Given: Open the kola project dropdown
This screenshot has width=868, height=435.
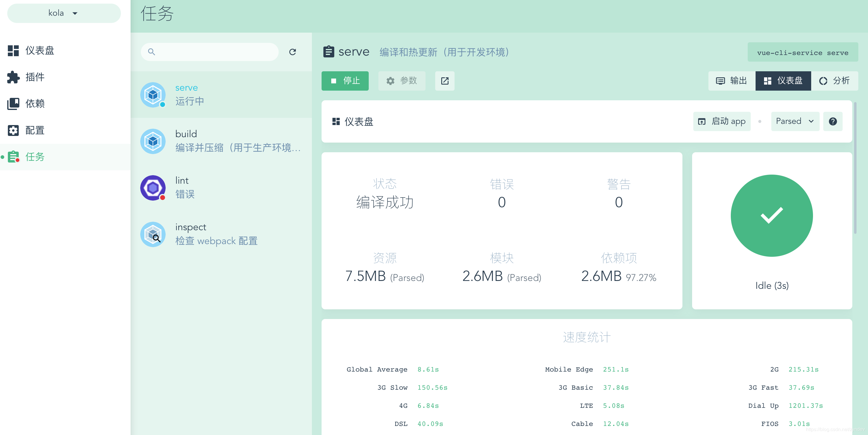Looking at the screenshot, I should [64, 13].
